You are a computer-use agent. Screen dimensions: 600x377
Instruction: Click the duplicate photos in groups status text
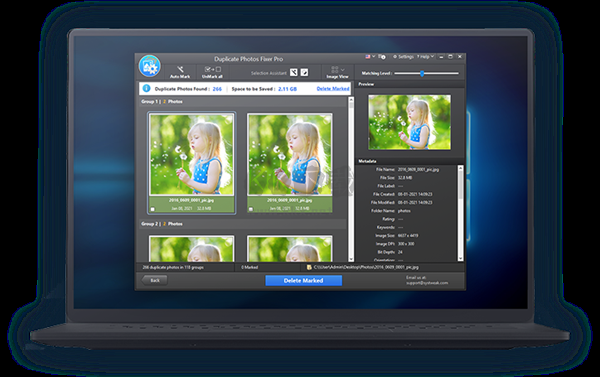[173, 267]
